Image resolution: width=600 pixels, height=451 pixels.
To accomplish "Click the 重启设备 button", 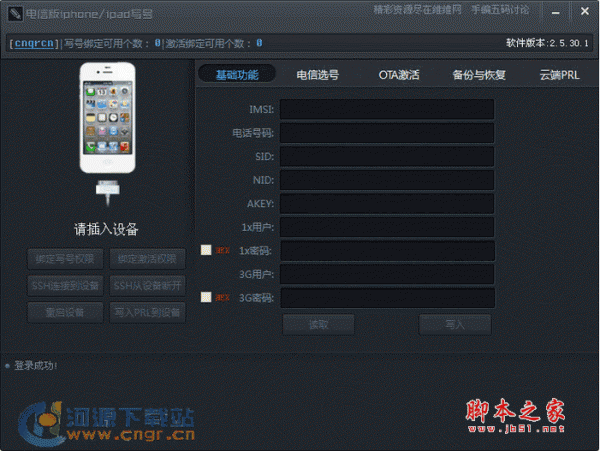I will point(65,313).
